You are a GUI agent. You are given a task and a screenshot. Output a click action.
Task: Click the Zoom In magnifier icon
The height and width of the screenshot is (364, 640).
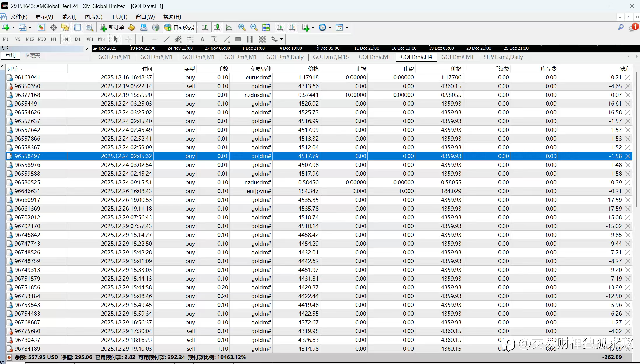[x=242, y=27]
